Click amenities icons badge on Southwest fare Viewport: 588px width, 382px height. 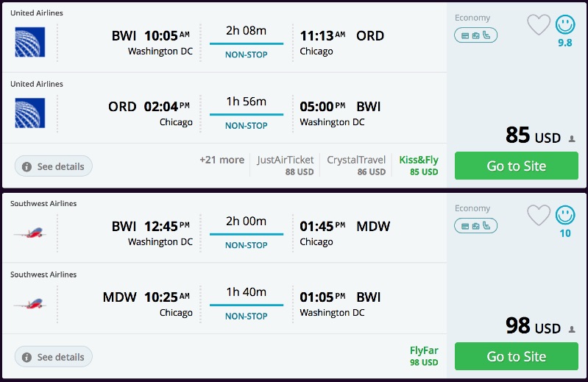pyautogui.click(x=475, y=225)
